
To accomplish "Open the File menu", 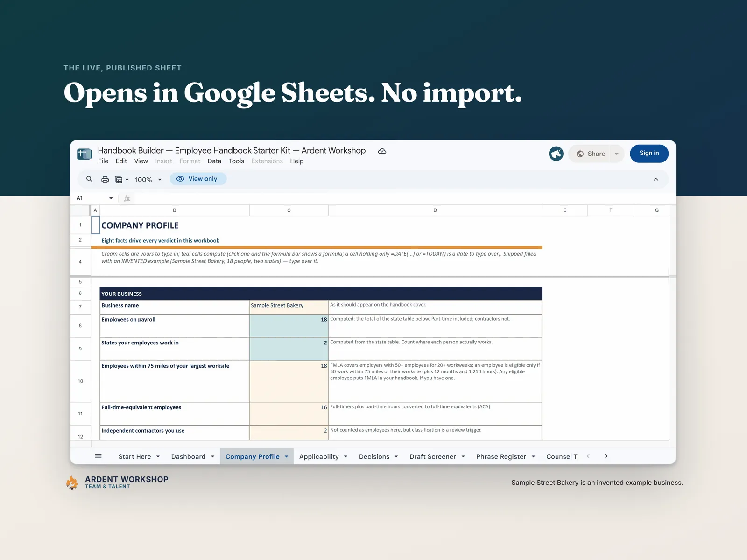I will [103, 161].
